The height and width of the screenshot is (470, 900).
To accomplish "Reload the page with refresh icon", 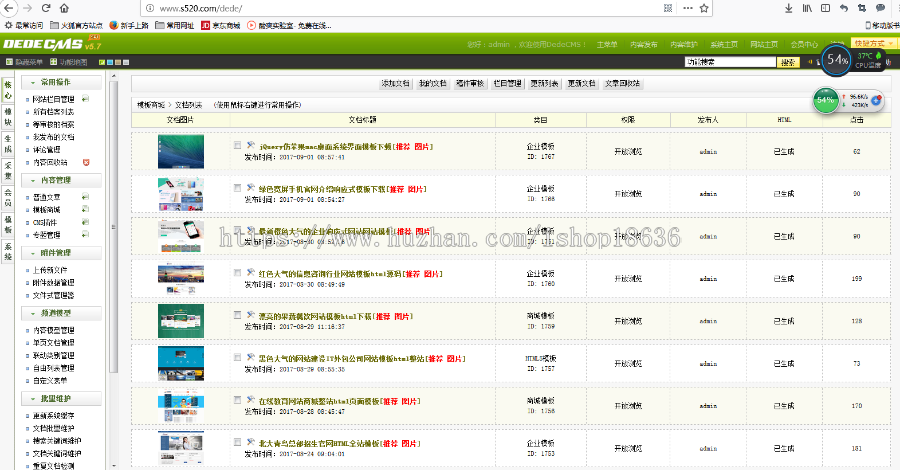I will 46,8.
